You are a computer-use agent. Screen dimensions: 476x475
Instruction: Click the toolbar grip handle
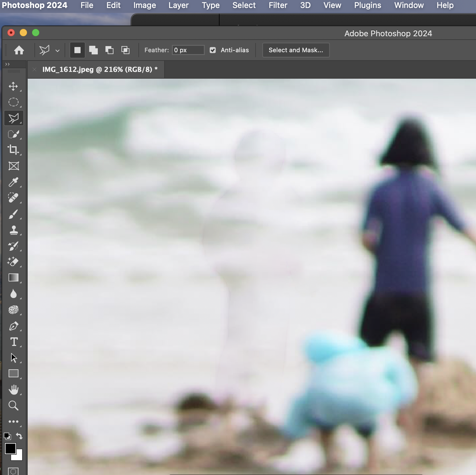[x=14, y=71]
